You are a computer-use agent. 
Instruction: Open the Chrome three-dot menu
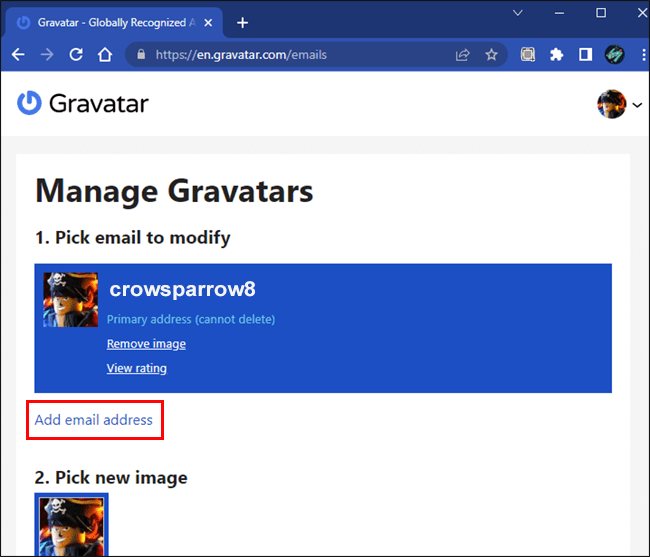point(643,54)
